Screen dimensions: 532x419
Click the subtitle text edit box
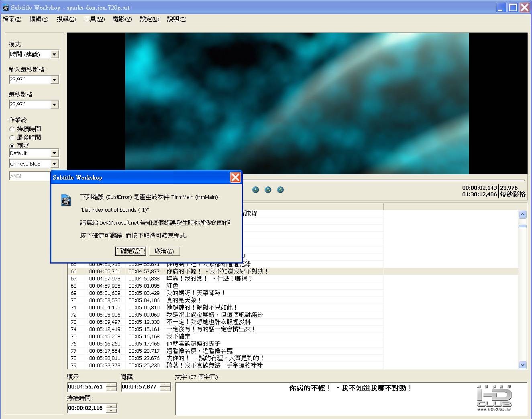[x=351, y=399]
